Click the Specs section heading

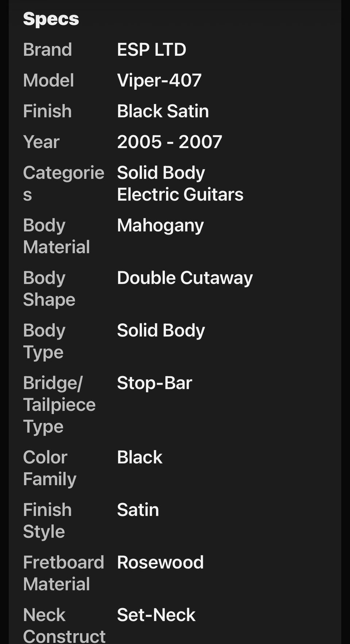click(x=51, y=19)
